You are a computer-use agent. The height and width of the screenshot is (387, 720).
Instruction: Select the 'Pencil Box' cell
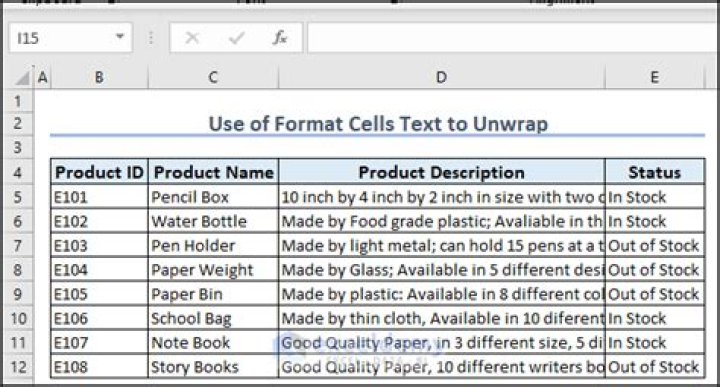coord(214,197)
